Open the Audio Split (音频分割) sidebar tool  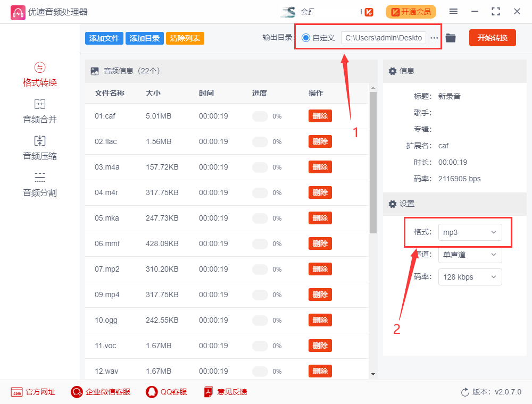point(40,184)
